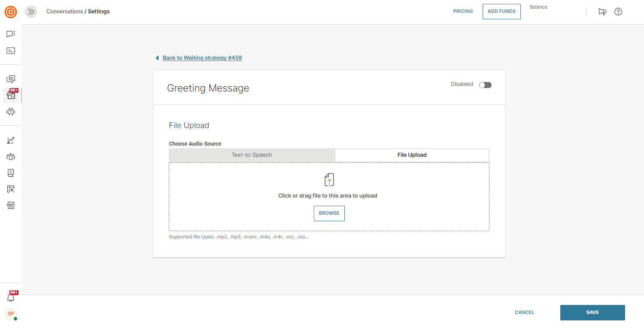Click 'Click or drag file' upload text

point(328,196)
